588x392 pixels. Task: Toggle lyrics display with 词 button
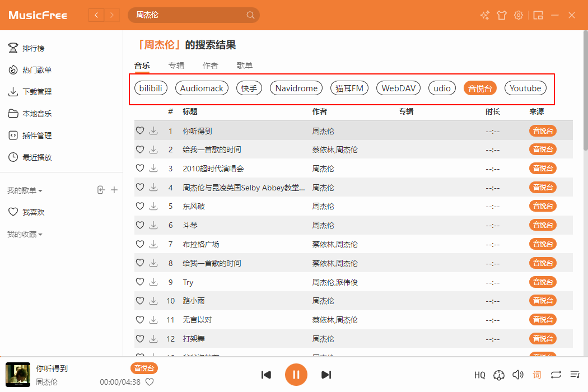536,375
